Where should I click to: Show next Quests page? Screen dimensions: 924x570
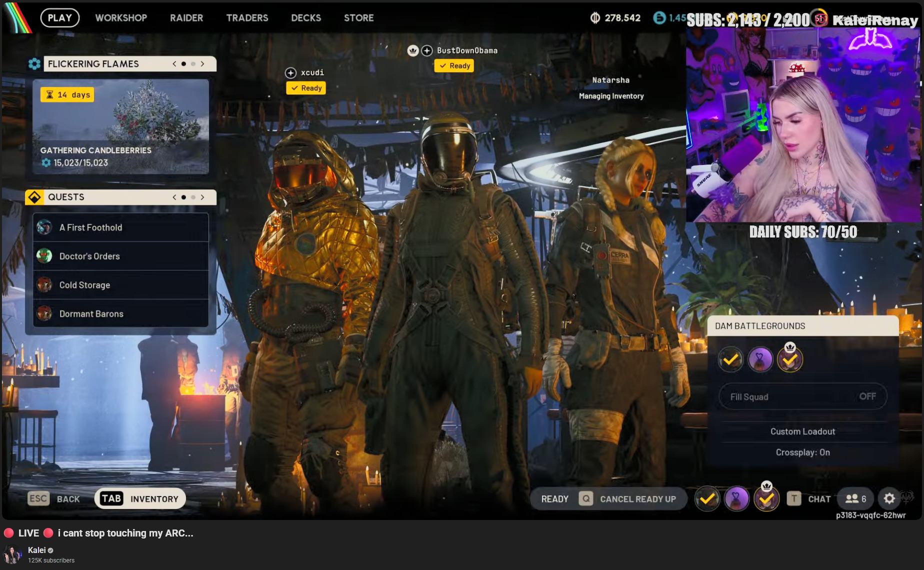[202, 197]
